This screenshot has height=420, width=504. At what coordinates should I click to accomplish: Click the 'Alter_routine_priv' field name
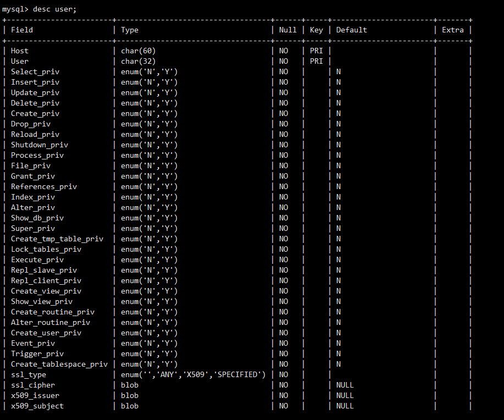click(51, 323)
